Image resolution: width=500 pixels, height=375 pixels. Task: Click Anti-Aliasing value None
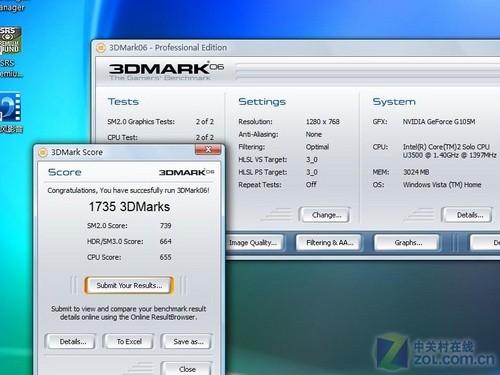[314, 134]
